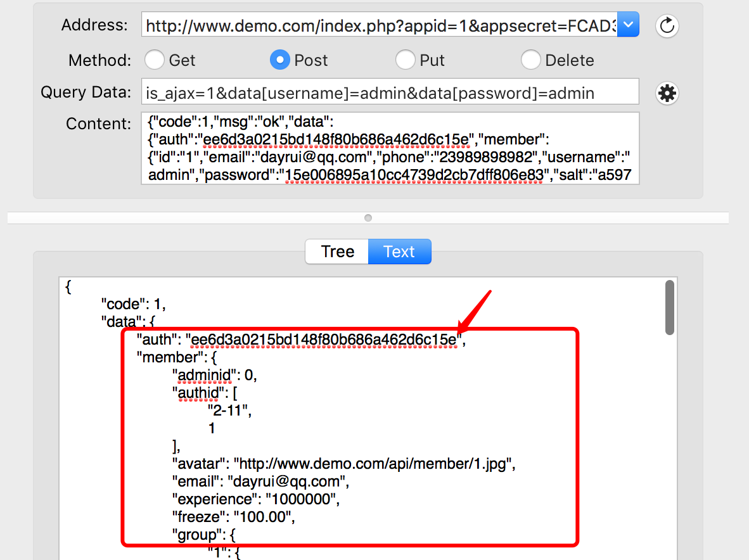Select the Put method radio button
This screenshot has width=749, height=560.
pyautogui.click(x=405, y=60)
